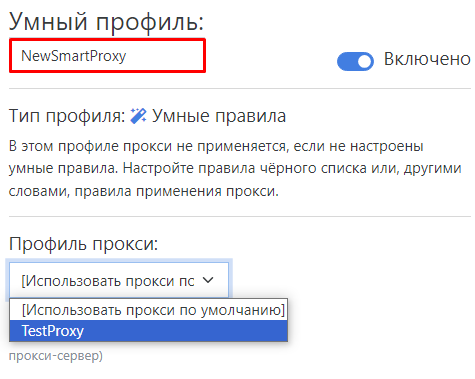Click the description line starting В этом профиле
475x379 pixels.
pyautogui.click(x=216, y=146)
